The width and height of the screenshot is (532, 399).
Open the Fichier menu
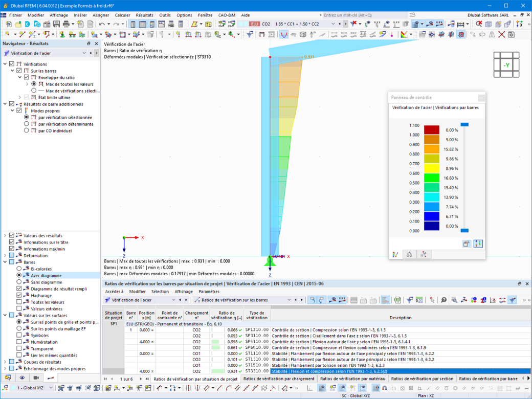pos(15,15)
